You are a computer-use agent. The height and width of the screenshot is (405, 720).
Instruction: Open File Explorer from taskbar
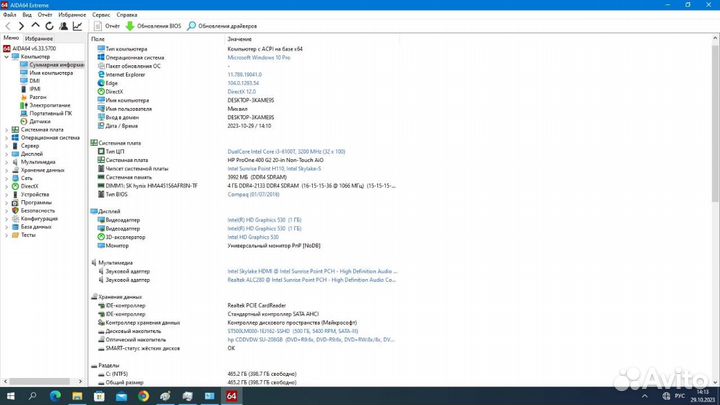(x=77, y=396)
